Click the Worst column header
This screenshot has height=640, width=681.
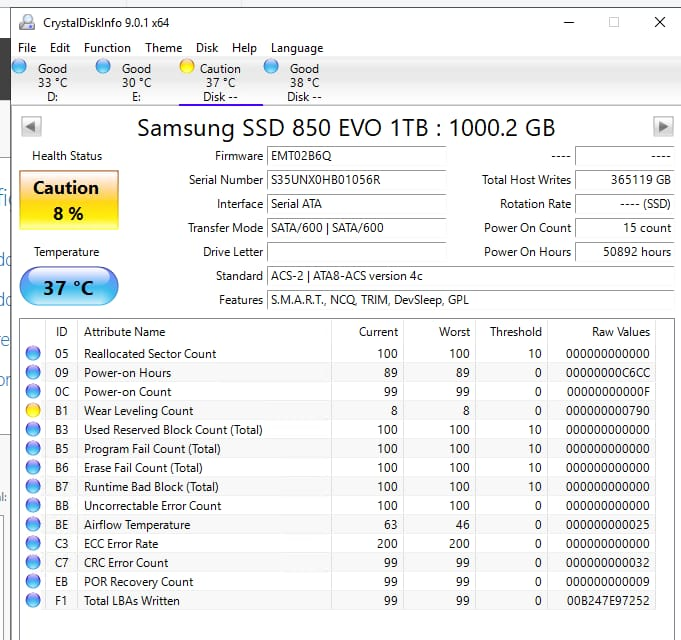440,332
